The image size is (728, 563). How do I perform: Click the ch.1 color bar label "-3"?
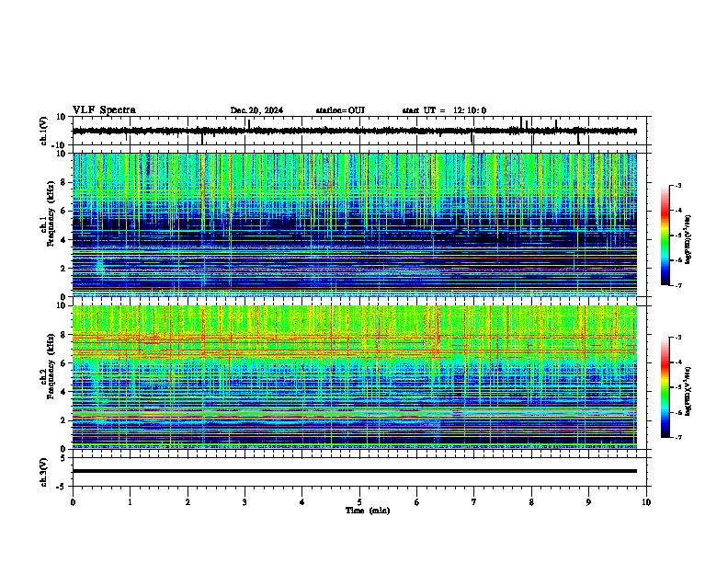coord(677,185)
